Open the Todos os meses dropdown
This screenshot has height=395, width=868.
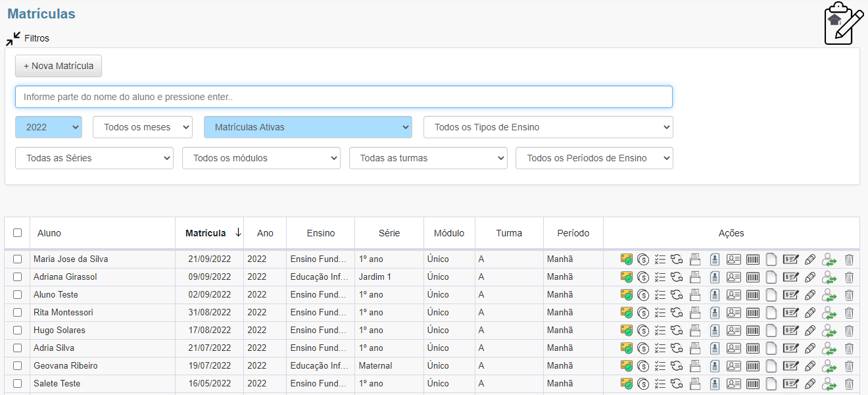click(143, 127)
